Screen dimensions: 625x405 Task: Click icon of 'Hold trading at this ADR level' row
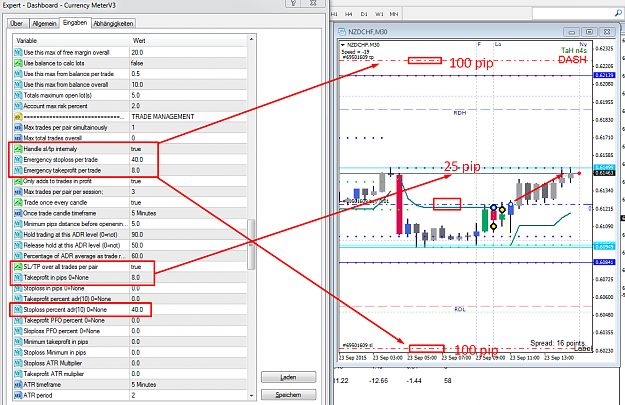tap(18, 234)
